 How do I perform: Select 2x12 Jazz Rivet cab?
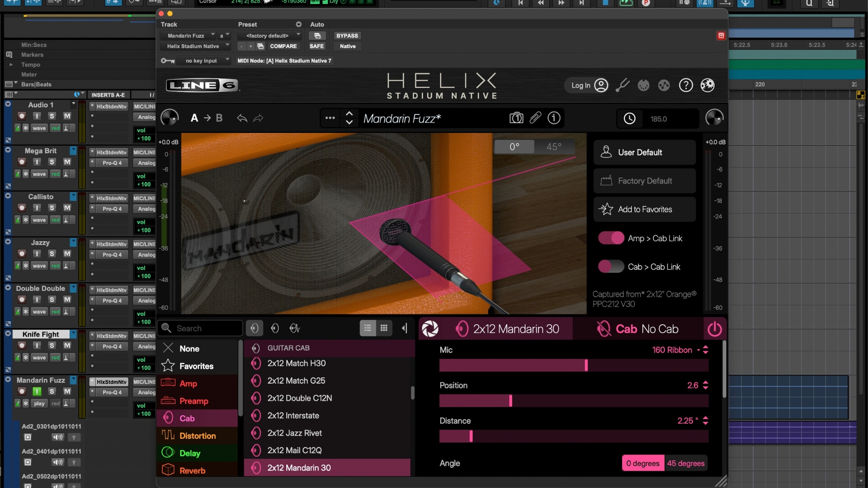(x=327, y=433)
